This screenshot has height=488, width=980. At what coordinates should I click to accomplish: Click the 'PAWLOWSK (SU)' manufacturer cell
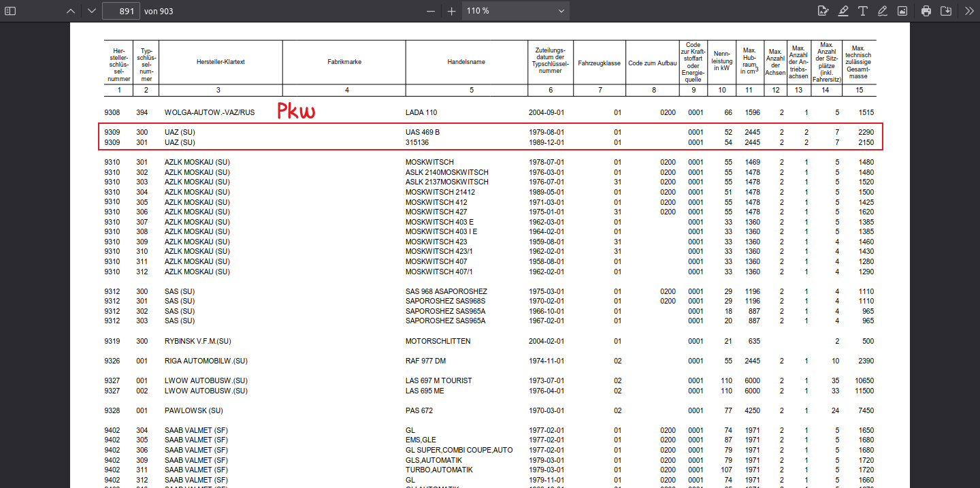pos(194,410)
